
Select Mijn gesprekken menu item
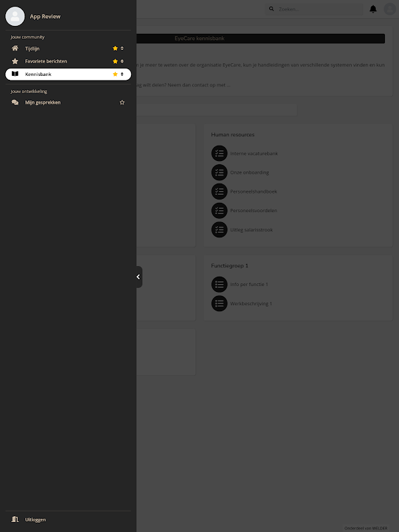68,102
